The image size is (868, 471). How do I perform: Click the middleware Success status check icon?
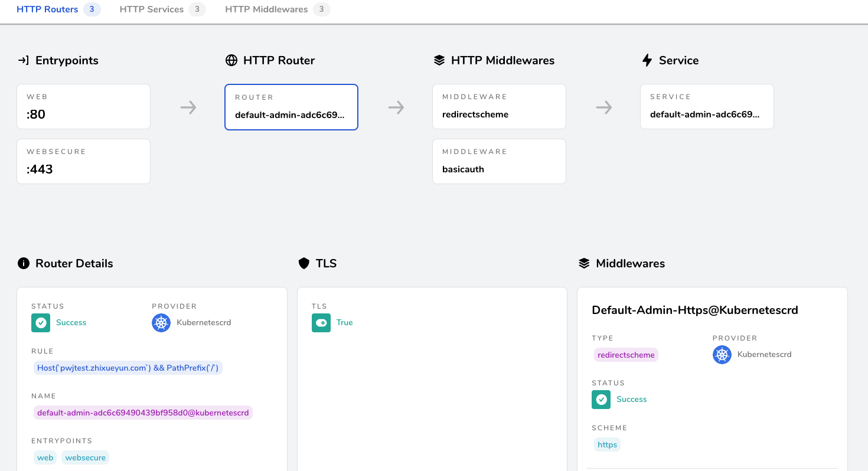click(x=601, y=400)
